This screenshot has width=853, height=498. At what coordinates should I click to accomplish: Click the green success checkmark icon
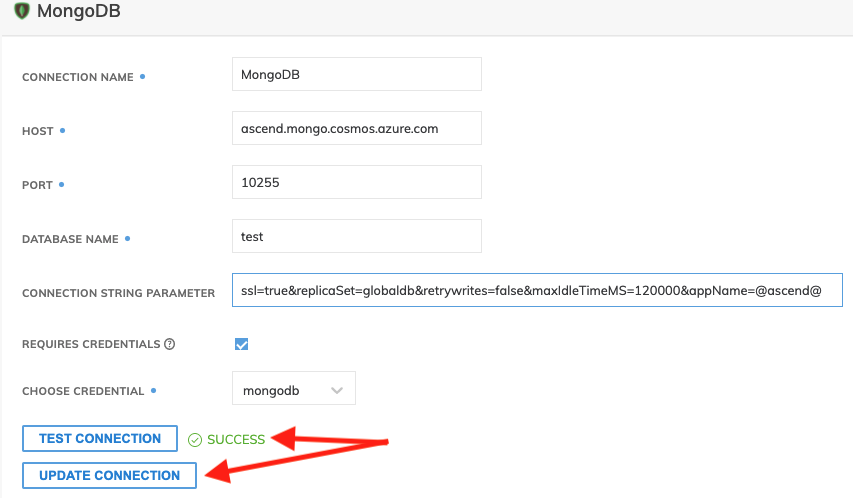(195, 440)
